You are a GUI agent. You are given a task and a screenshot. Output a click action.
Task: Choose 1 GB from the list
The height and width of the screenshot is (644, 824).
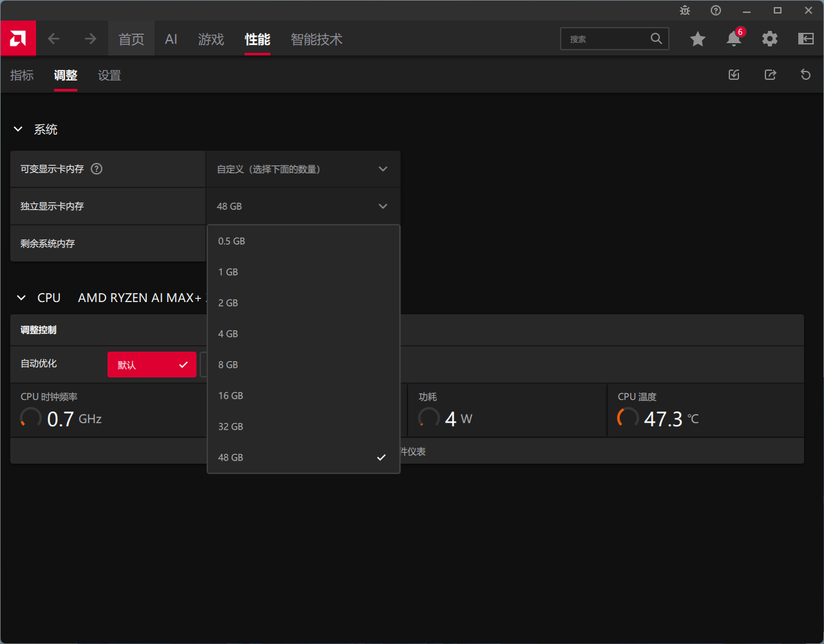pyautogui.click(x=303, y=272)
